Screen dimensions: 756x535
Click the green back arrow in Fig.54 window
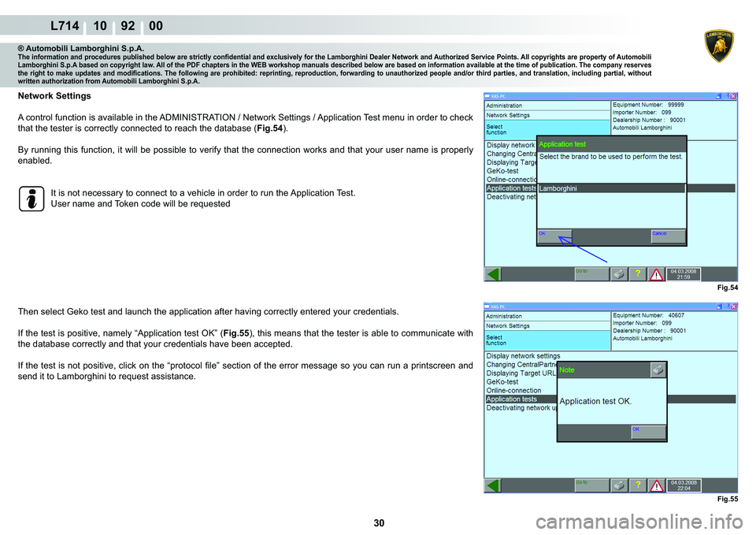click(493, 274)
